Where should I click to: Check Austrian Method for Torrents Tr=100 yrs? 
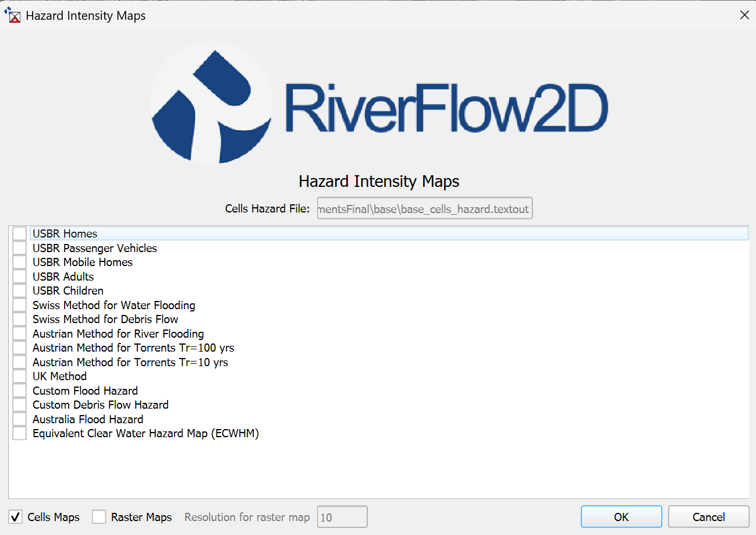click(20, 348)
